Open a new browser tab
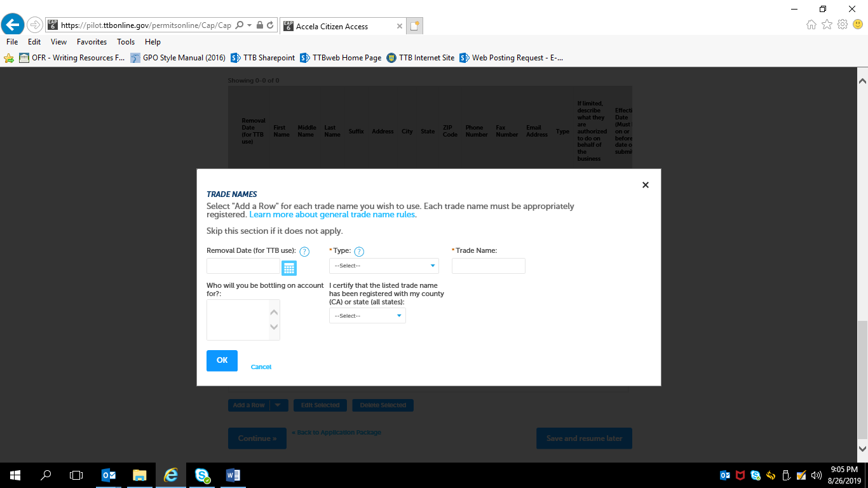This screenshot has width=868, height=488. tap(415, 26)
